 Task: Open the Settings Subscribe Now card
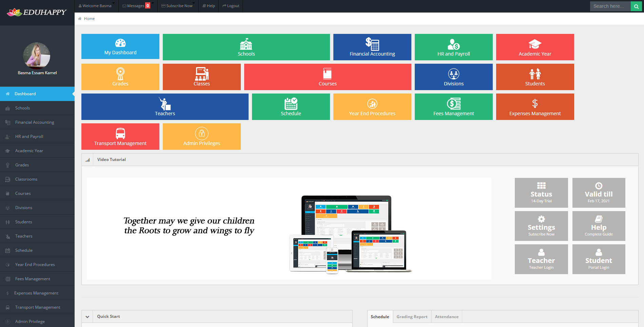pyautogui.click(x=541, y=226)
